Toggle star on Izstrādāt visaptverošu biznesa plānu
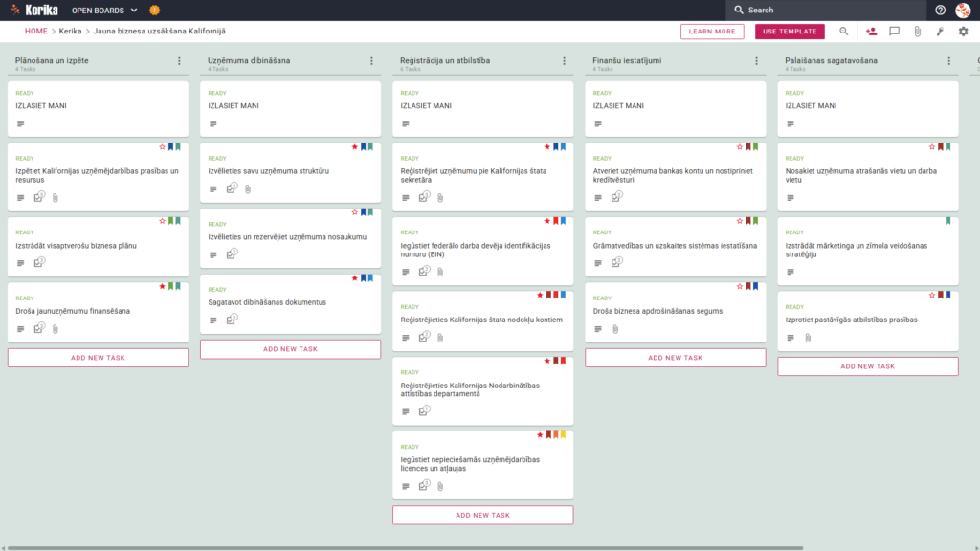 coord(162,221)
